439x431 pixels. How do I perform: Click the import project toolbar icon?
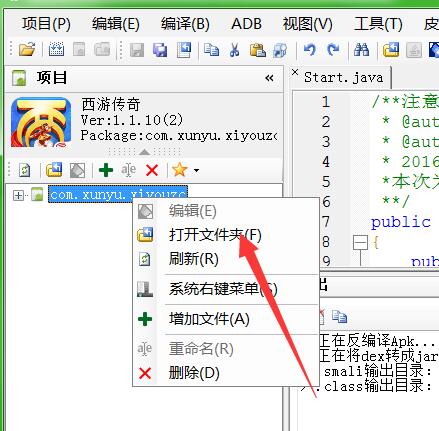click(56, 50)
